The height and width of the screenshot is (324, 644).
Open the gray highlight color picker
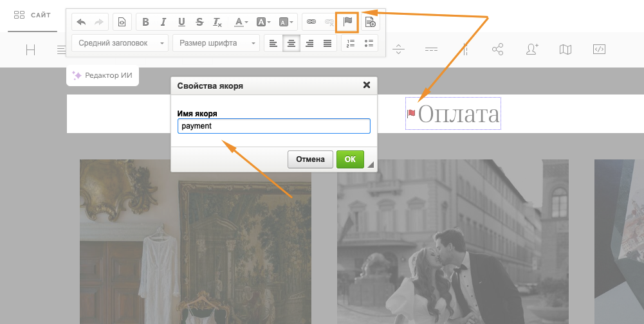286,22
